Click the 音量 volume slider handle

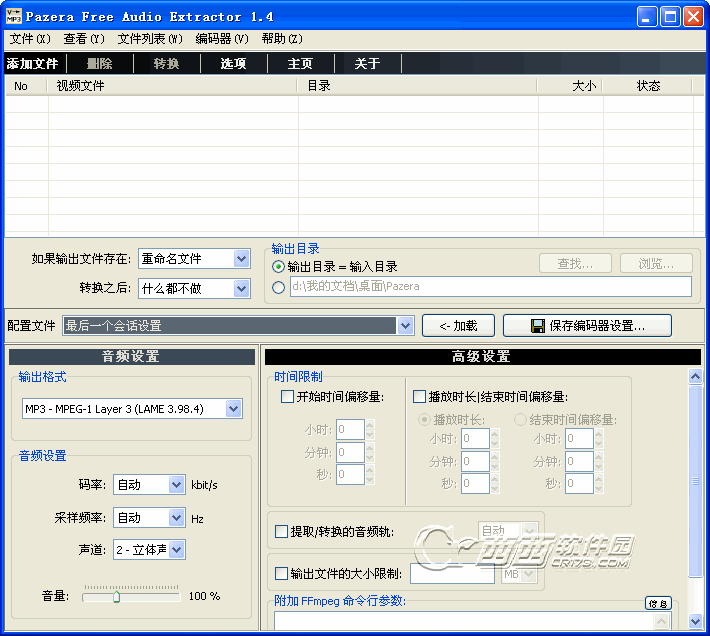pos(117,597)
